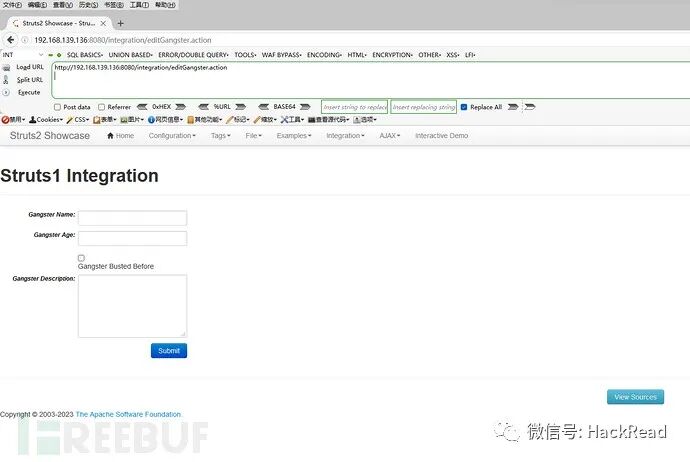Image resolution: width=690 pixels, height=462 pixels.
Task: Open the Examples navbar dropdown
Action: 294,136
